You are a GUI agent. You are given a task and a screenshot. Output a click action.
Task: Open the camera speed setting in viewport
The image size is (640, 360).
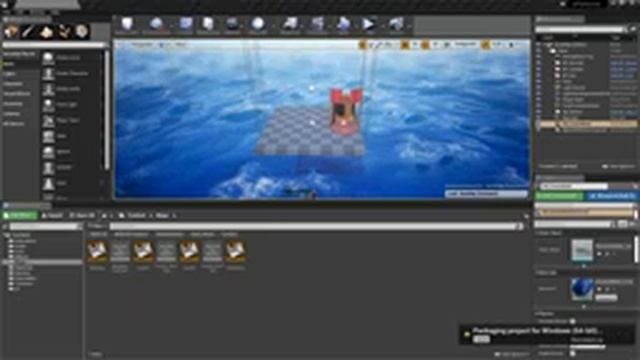pos(513,44)
